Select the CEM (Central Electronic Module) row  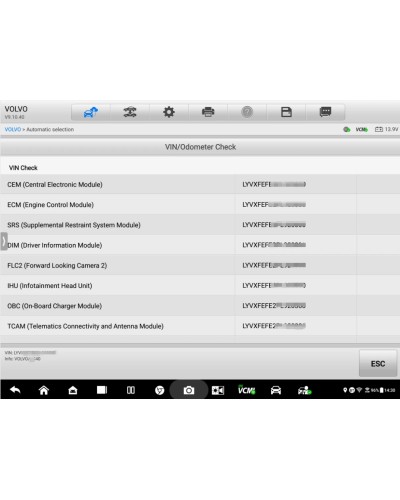200,184
